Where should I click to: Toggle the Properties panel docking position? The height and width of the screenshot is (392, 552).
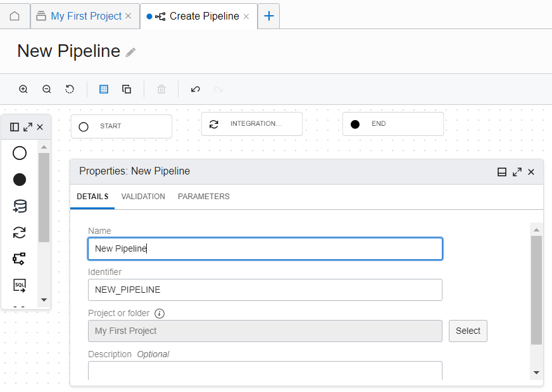[x=502, y=171]
